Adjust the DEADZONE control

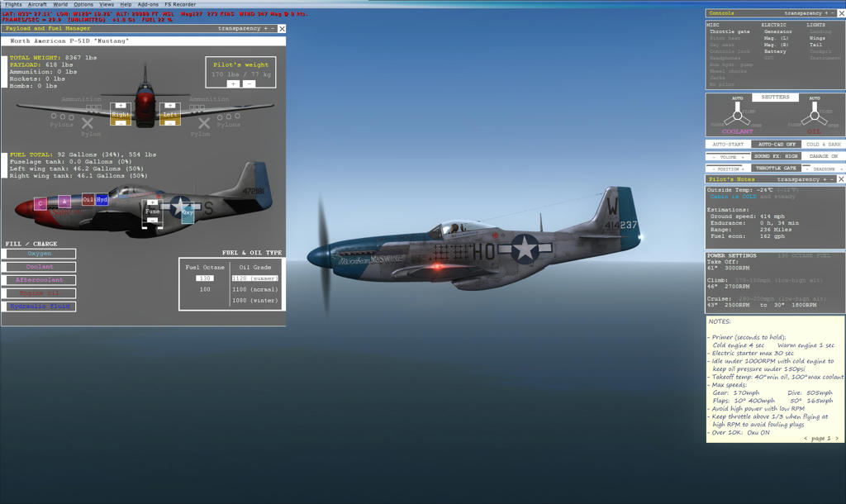824,169
